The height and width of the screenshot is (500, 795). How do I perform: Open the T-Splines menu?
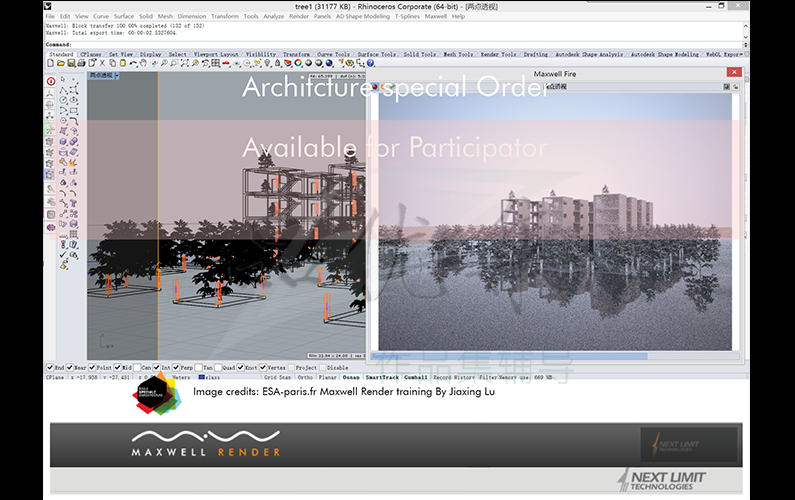click(407, 16)
